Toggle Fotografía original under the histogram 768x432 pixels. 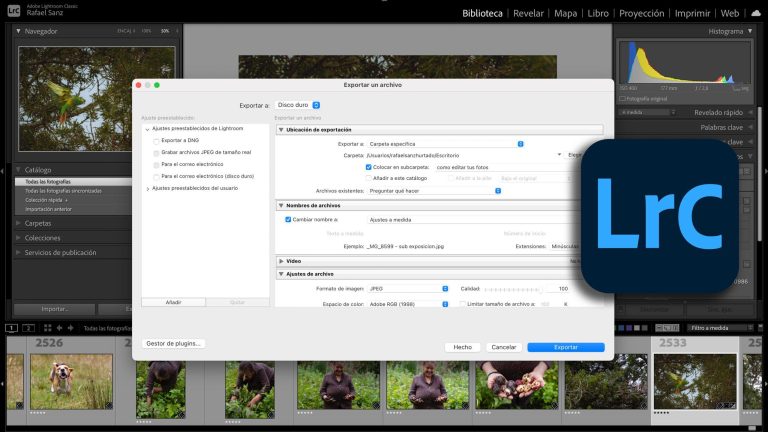point(623,98)
